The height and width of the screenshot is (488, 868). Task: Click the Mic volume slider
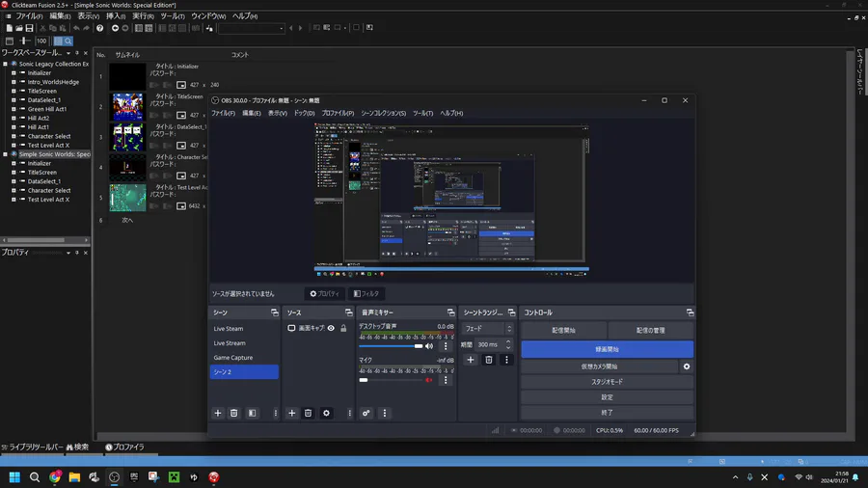pos(391,380)
